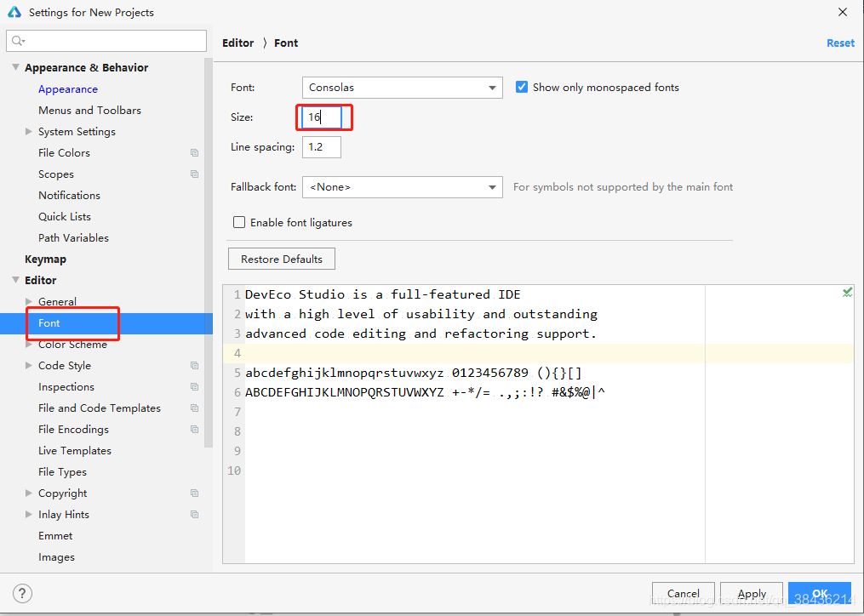Click preview line starting with 'abcdefghijklmnopqrstuvwxyz'
The width and height of the screenshot is (864, 616).
coord(413,373)
